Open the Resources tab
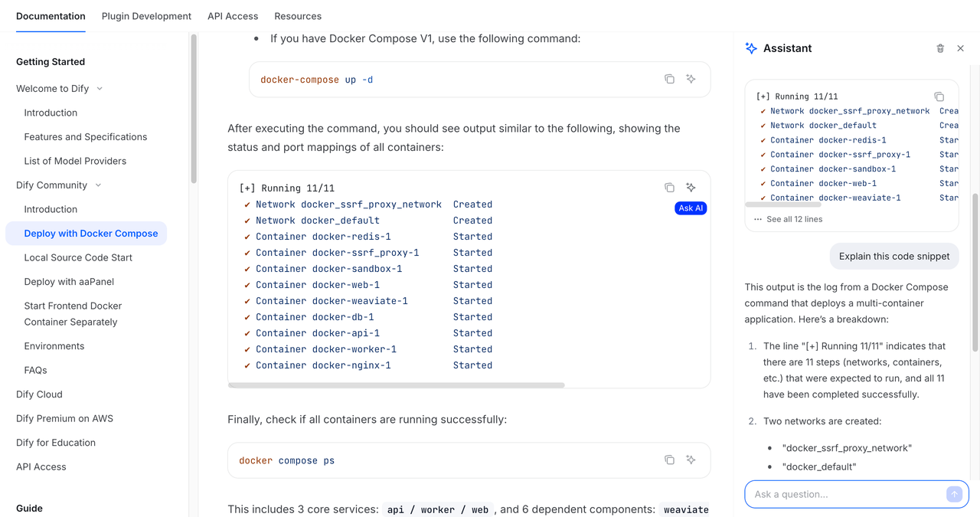This screenshot has height=517, width=980. (x=298, y=16)
